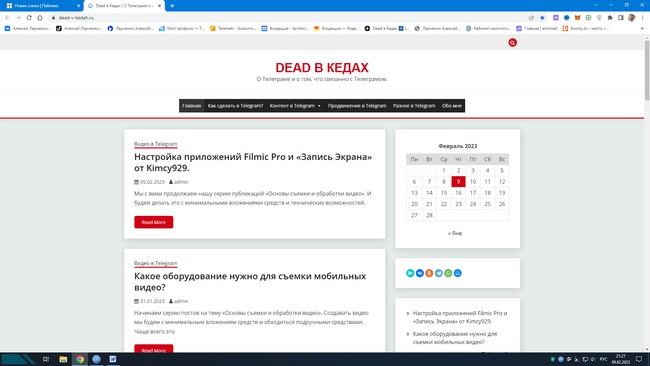Open the 'Boosty.to' bookmark
Screen dimensions: 650x366
coord(585,29)
